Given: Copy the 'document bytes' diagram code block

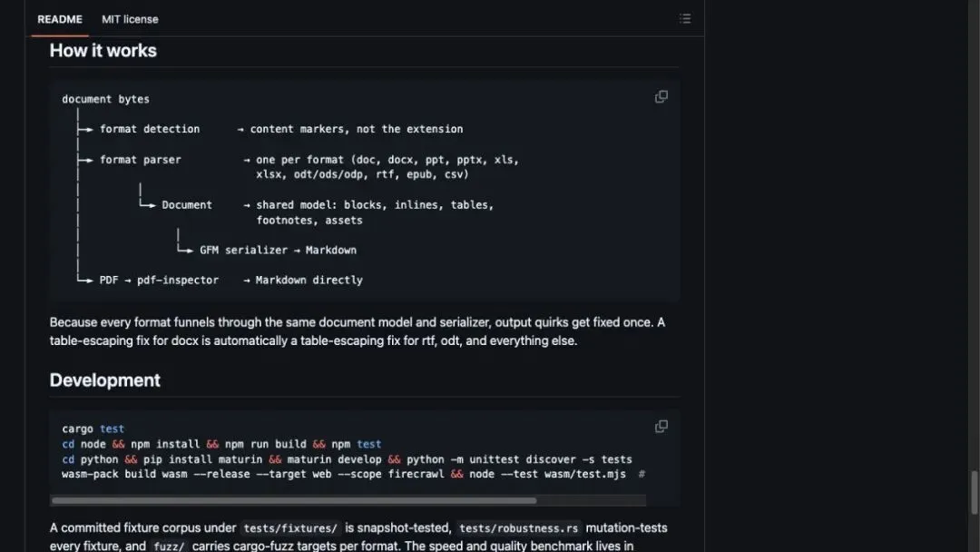Looking at the screenshot, I should [661, 97].
